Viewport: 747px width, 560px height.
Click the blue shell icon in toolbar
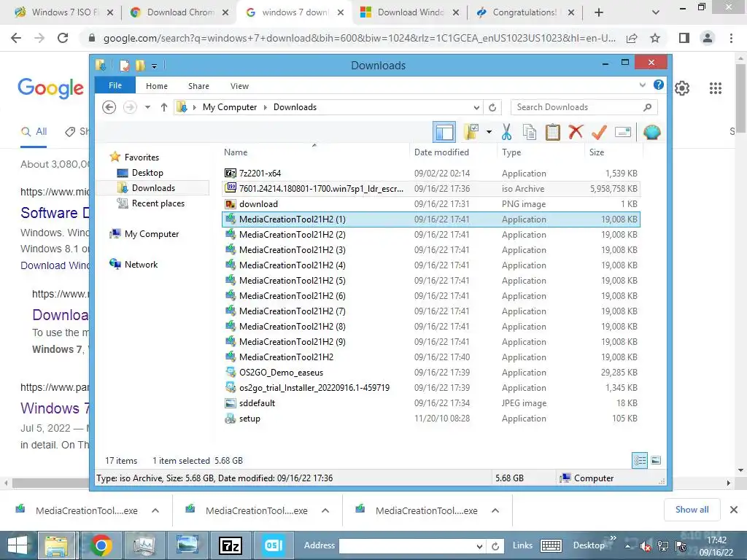point(651,132)
